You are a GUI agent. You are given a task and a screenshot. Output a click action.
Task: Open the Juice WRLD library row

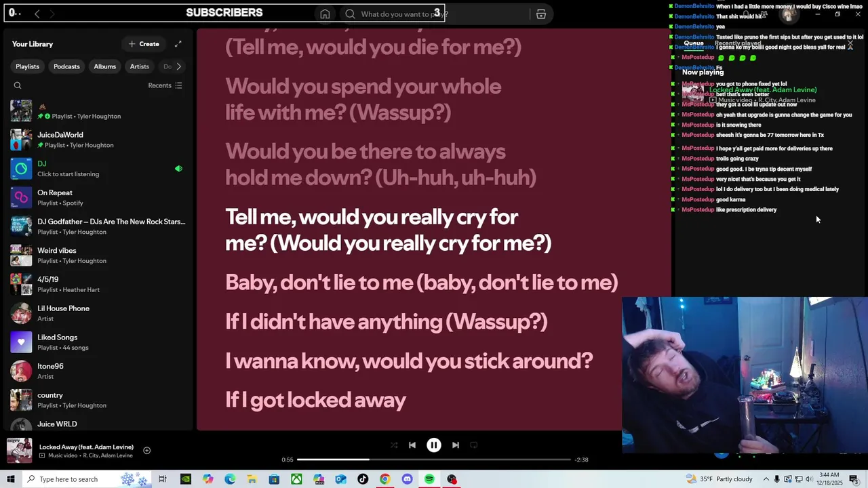pyautogui.click(x=97, y=424)
